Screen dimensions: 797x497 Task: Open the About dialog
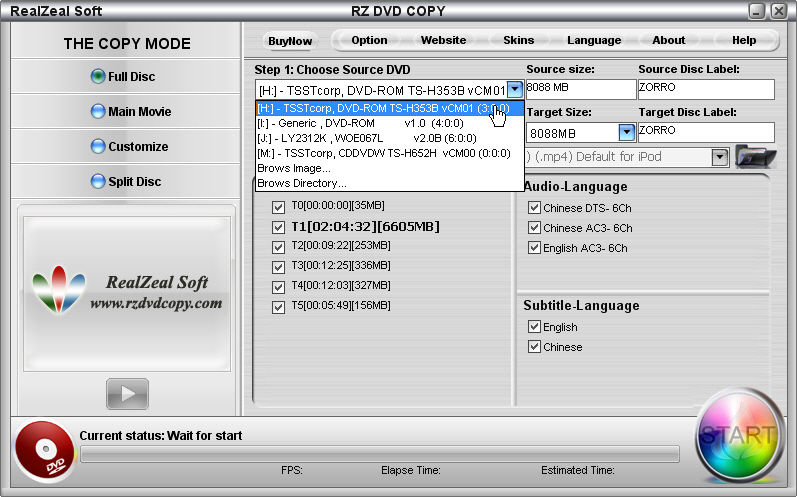point(668,40)
